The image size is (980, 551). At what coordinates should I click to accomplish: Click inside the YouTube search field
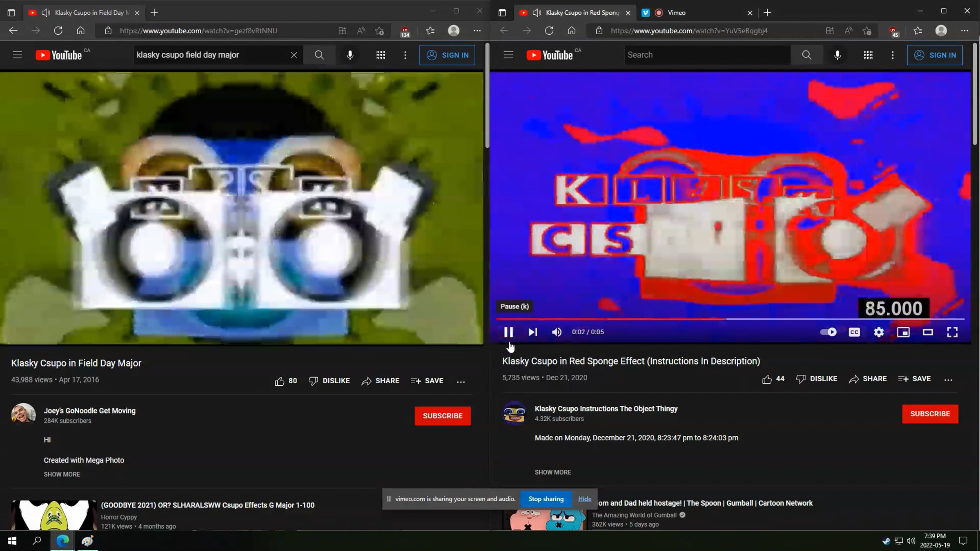tap(707, 55)
